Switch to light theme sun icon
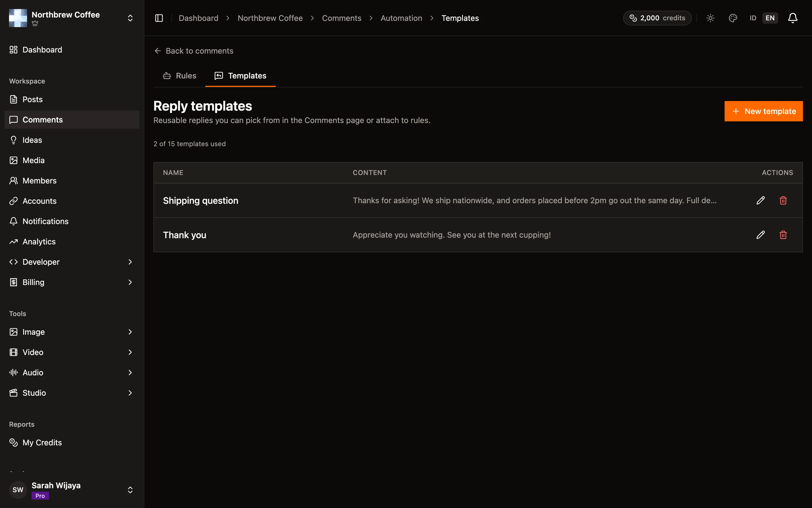This screenshot has height=508, width=812. point(710,18)
